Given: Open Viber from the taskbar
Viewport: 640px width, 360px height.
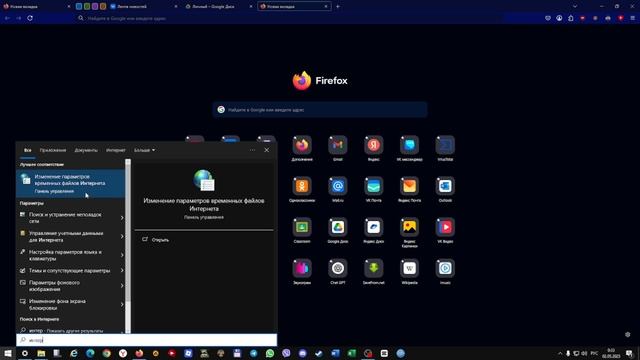Looking at the screenshot, I should [286, 353].
